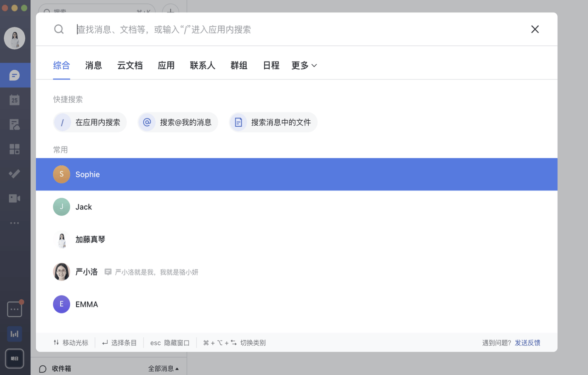Screen dimensions: 588x375
Task: Open the video Meetings sidebar icon
Action: click(15, 198)
